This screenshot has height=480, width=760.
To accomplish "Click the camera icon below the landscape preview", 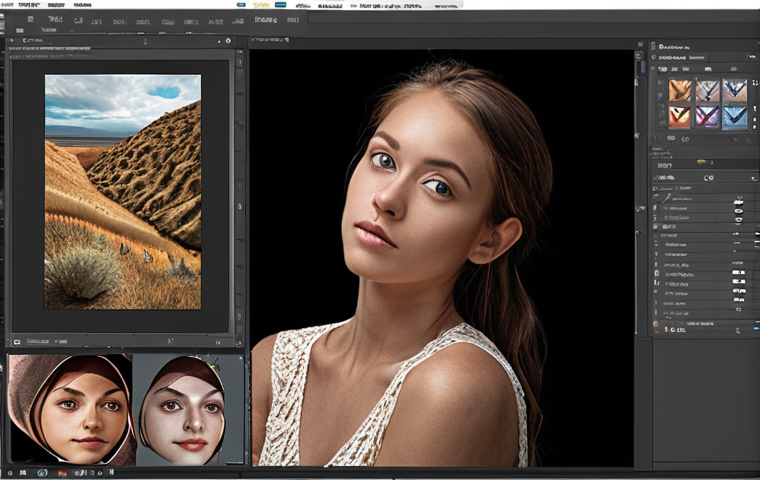I will (17, 342).
